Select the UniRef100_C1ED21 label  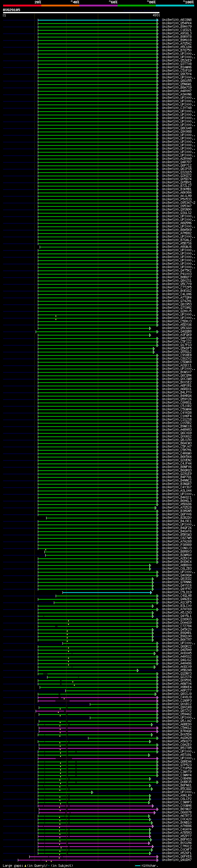pyautogui.click(x=177, y=30)
